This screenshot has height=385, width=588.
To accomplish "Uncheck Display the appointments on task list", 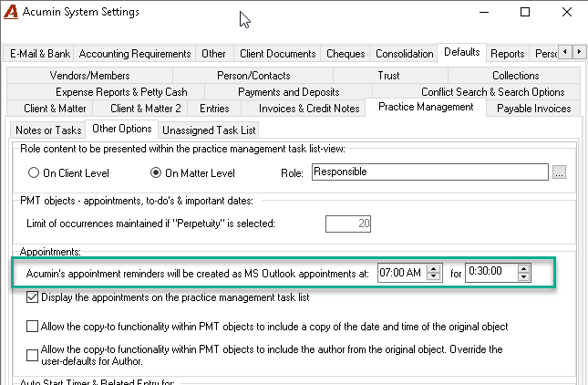I will tap(32, 297).
